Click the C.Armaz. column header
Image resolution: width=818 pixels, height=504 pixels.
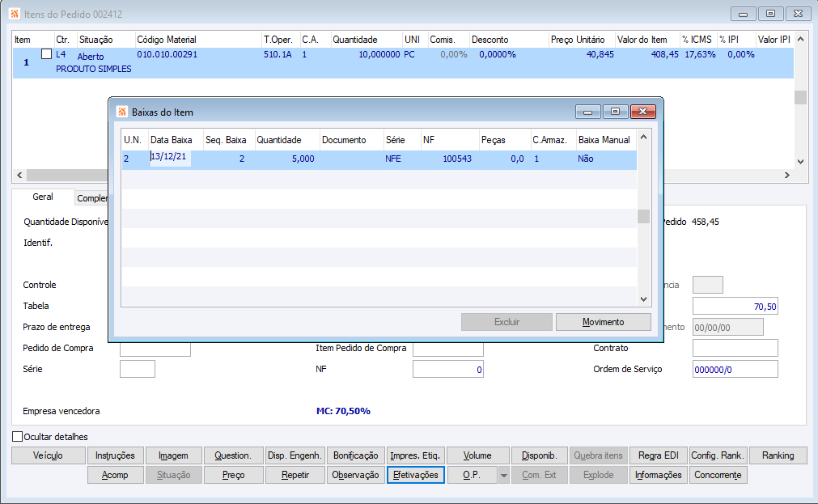pyautogui.click(x=550, y=140)
